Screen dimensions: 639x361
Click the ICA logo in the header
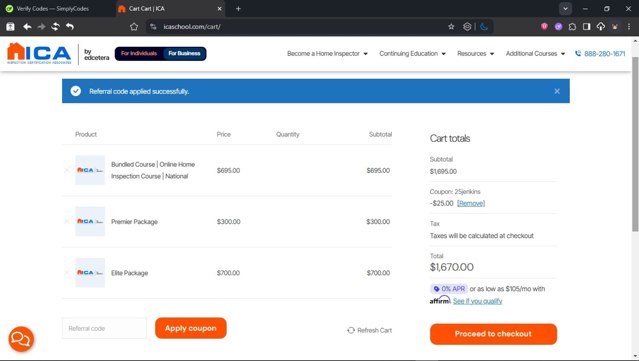pyautogui.click(x=39, y=53)
